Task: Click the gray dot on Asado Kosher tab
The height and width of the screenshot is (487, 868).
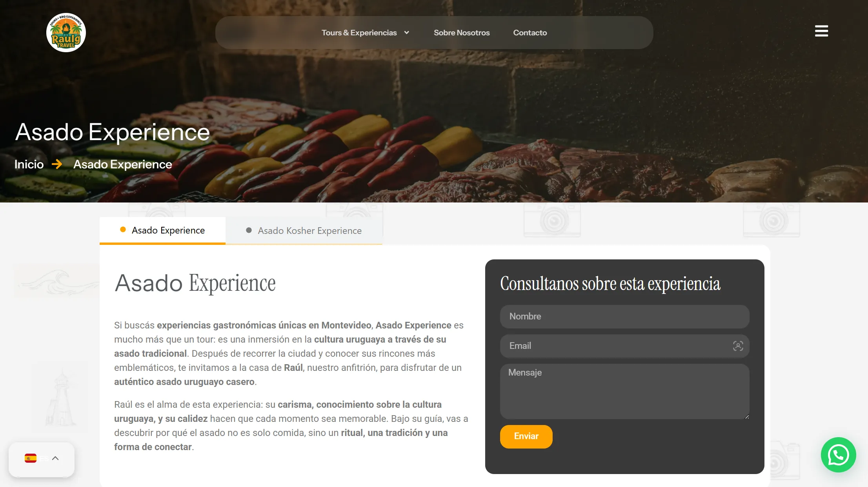Action: click(x=249, y=230)
